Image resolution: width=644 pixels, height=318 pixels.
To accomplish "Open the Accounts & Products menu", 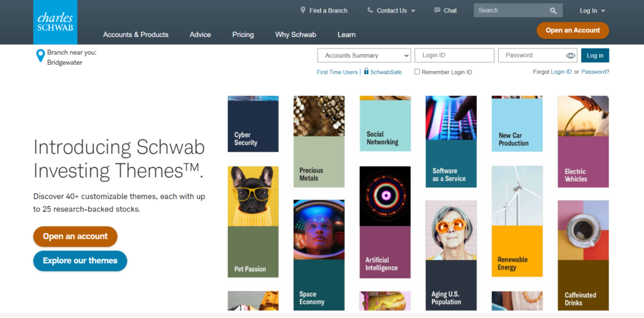I will [136, 35].
